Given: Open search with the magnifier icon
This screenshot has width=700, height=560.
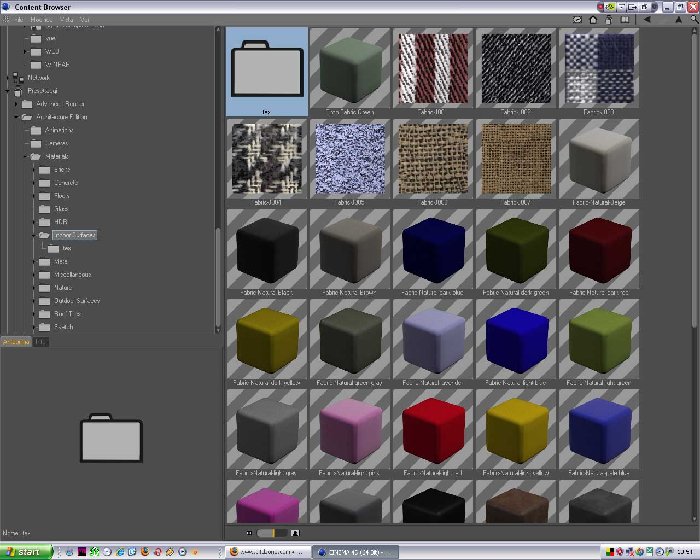Looking at the screenshot, I should 694,20.
